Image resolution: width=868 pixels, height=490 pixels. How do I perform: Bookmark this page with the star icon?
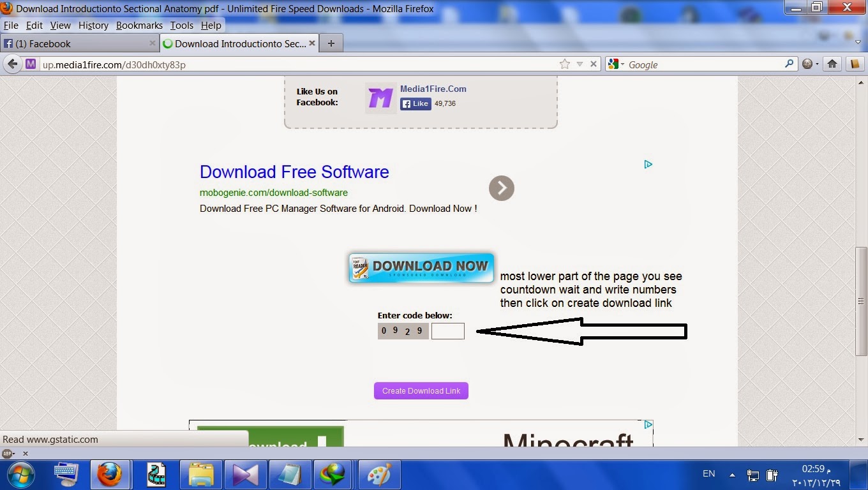click(564, 64)
